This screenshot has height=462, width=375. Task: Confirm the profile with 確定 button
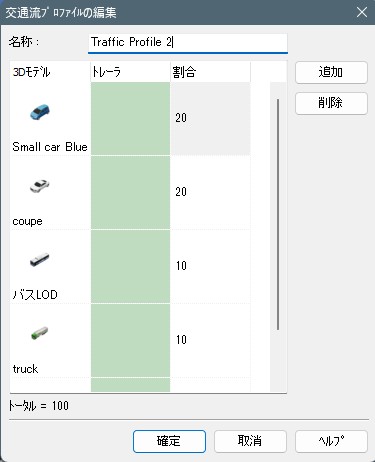coord(169,441)
